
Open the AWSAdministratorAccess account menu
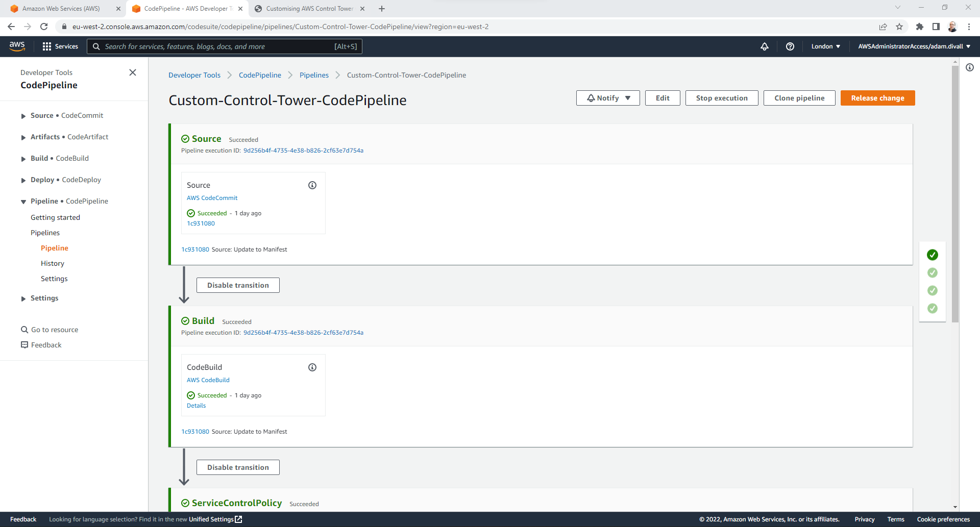click(913, 46)
